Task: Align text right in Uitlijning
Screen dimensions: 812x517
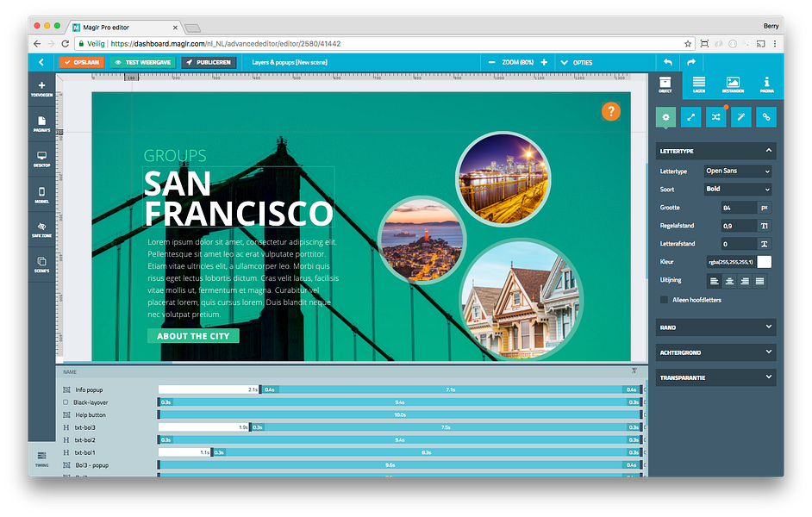Action: (x=745, y=281)
